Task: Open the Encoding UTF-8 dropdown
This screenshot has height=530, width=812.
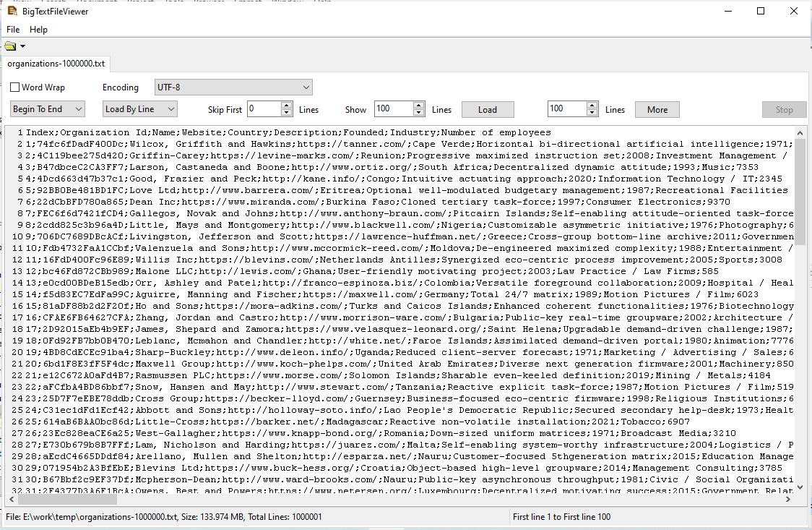Action: pyautogui.click(x=233, y=87)
